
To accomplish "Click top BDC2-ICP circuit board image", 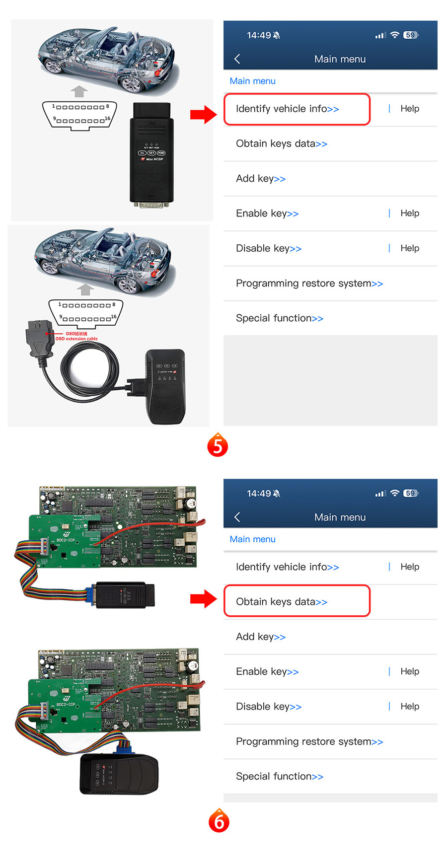I will coord(109,546).
